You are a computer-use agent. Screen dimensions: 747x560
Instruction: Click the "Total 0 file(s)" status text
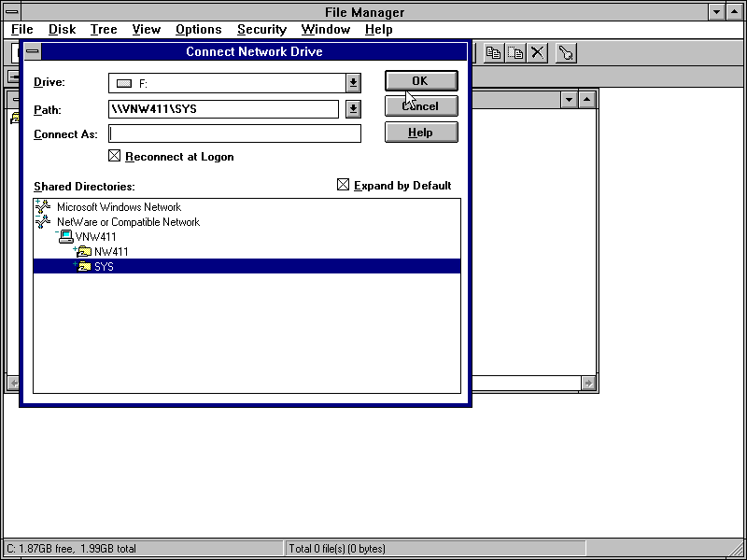click(336, 549)
